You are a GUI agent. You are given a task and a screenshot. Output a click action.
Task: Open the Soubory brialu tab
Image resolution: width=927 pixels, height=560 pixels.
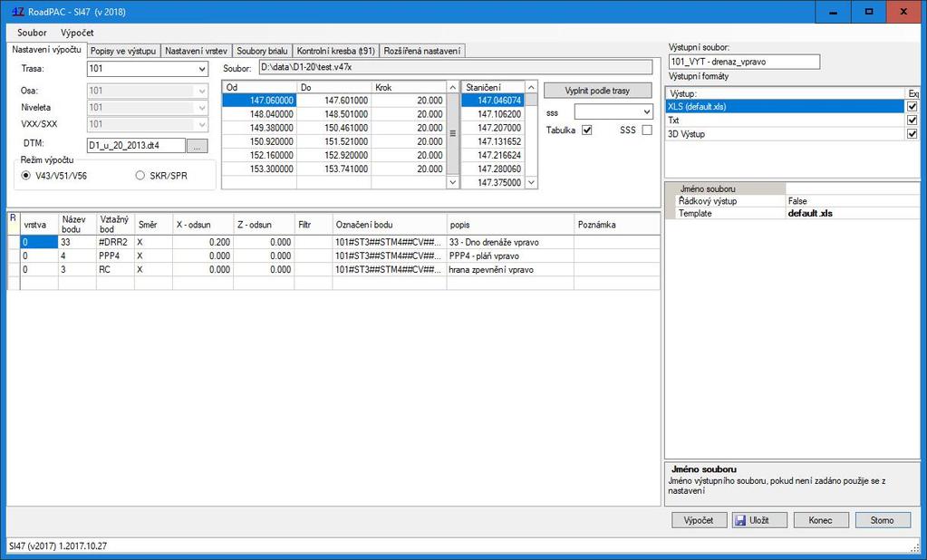(x=262, y=51)
